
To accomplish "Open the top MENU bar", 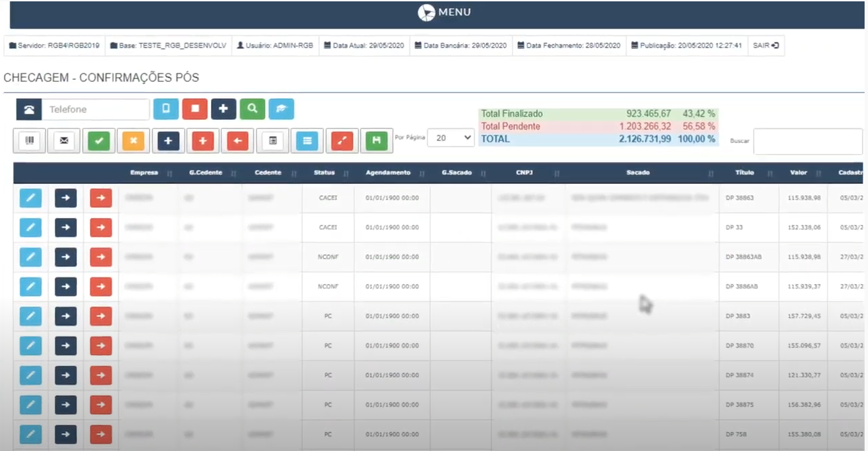I will click(444, 12).
